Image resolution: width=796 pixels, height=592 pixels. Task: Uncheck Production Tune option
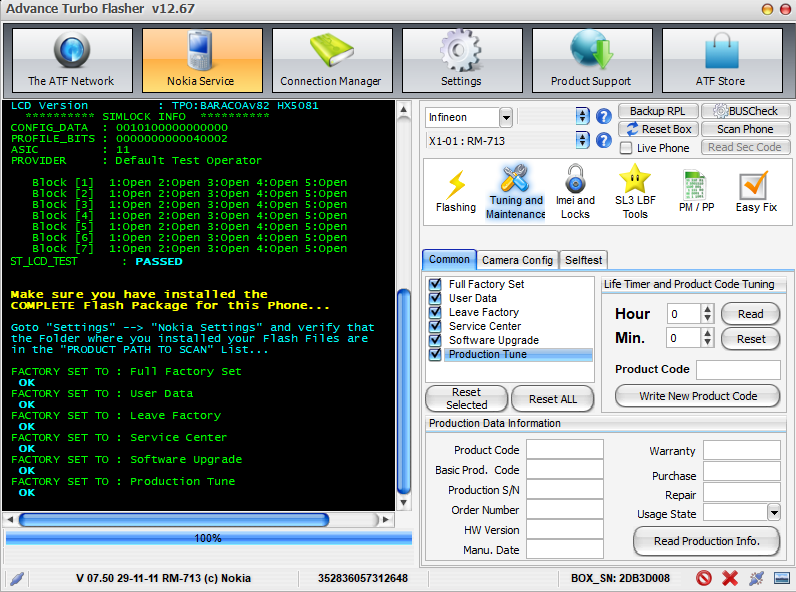click(435, 354)
